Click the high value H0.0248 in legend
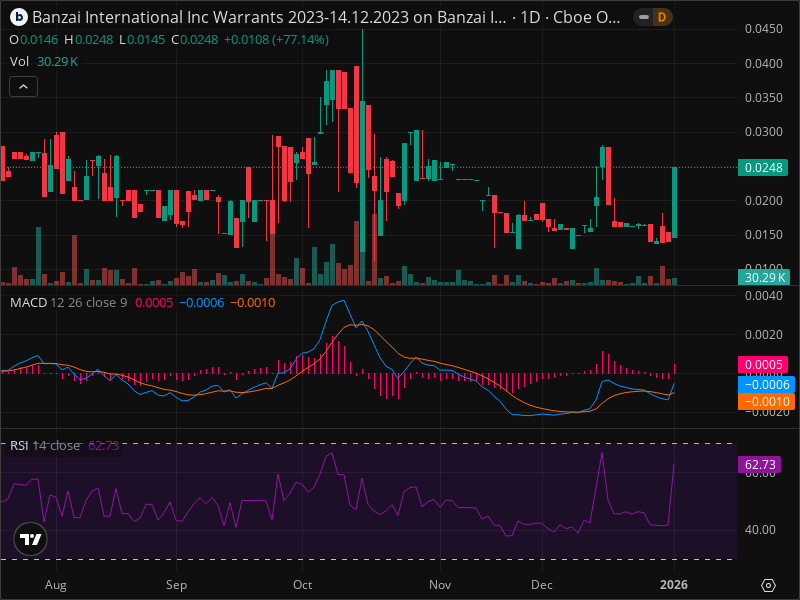 click(x=89, y=40)
